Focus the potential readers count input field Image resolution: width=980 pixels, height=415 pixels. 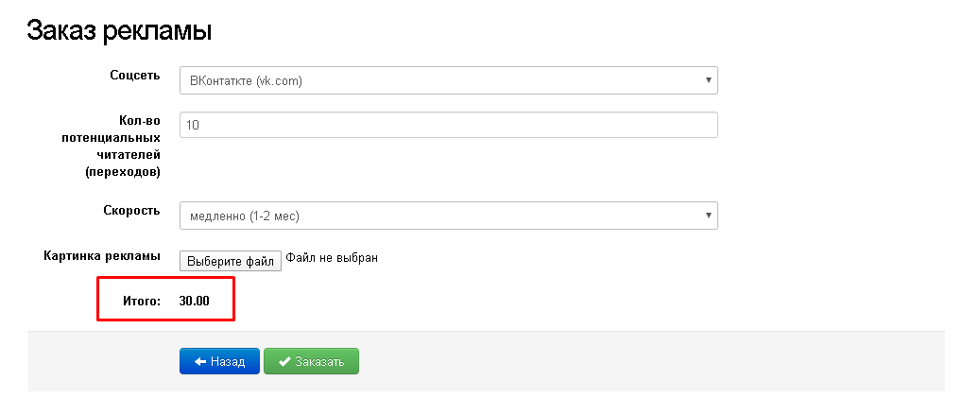point(449,125)
